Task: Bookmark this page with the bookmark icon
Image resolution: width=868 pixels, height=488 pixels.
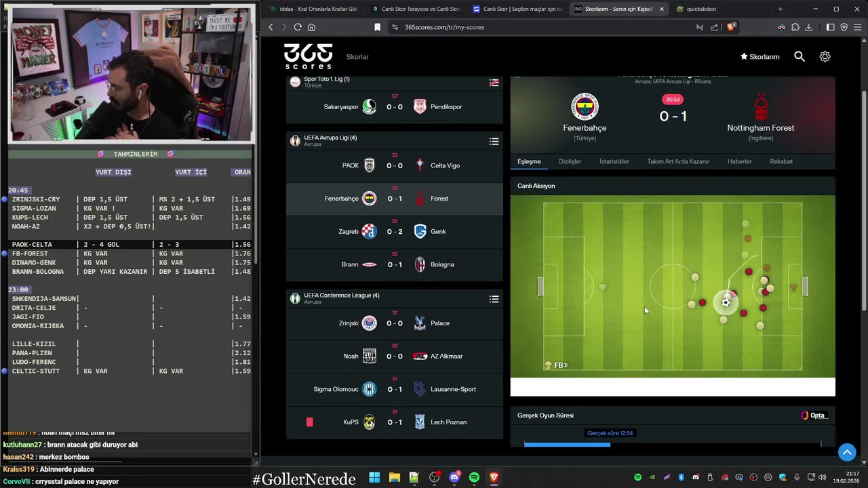Action: click(377, 27)
